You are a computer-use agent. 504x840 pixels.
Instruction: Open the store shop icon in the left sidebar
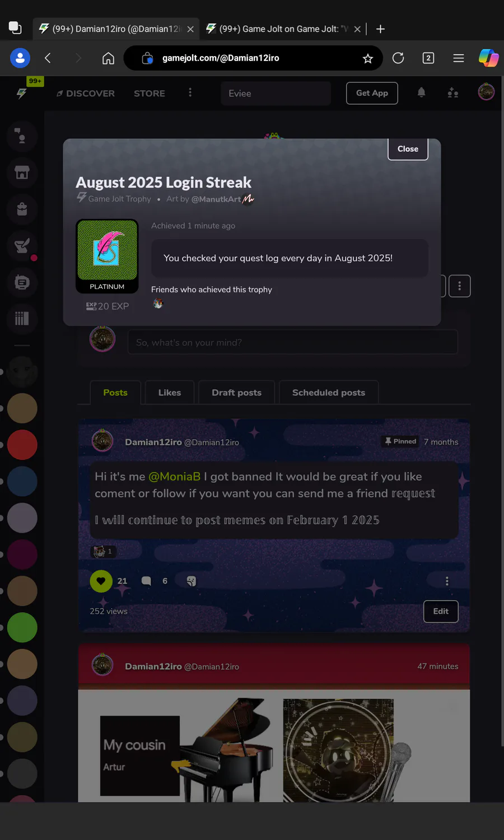(22, 172)
